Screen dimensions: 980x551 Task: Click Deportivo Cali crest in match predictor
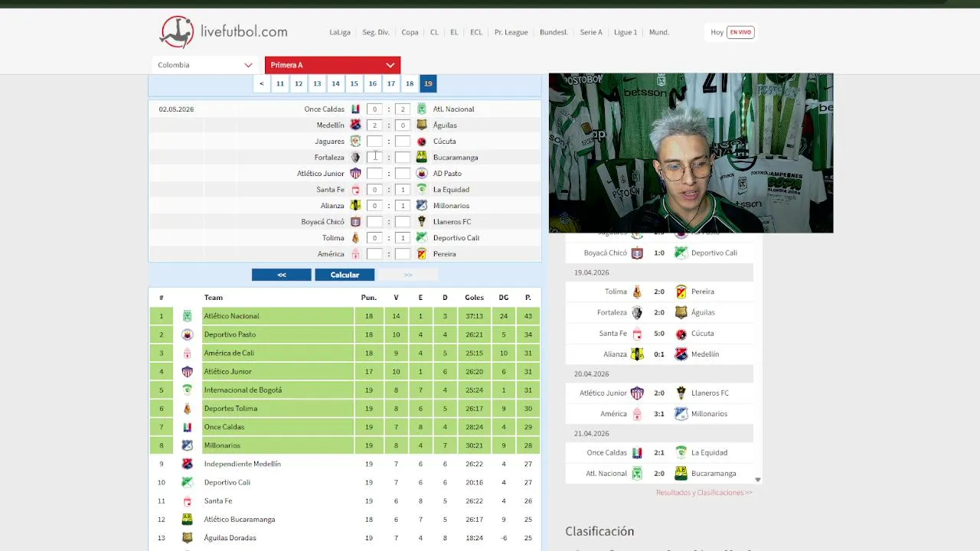421,238
